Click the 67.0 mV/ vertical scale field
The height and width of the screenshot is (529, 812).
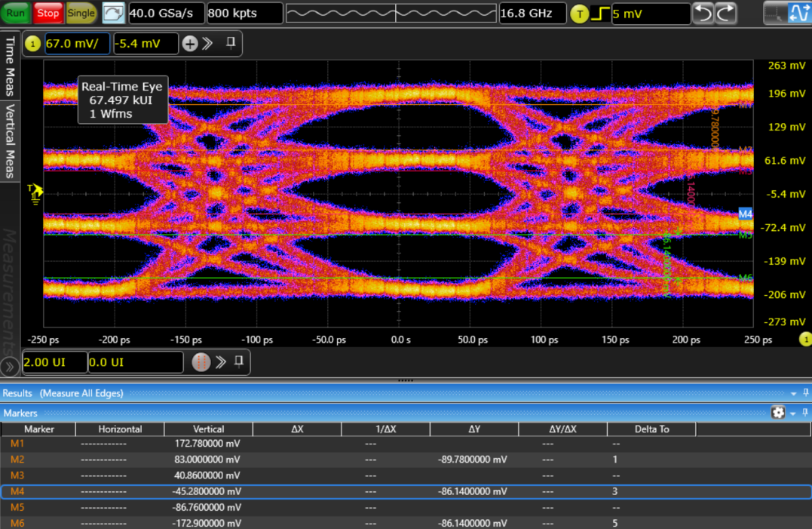[x=77, y=44]
